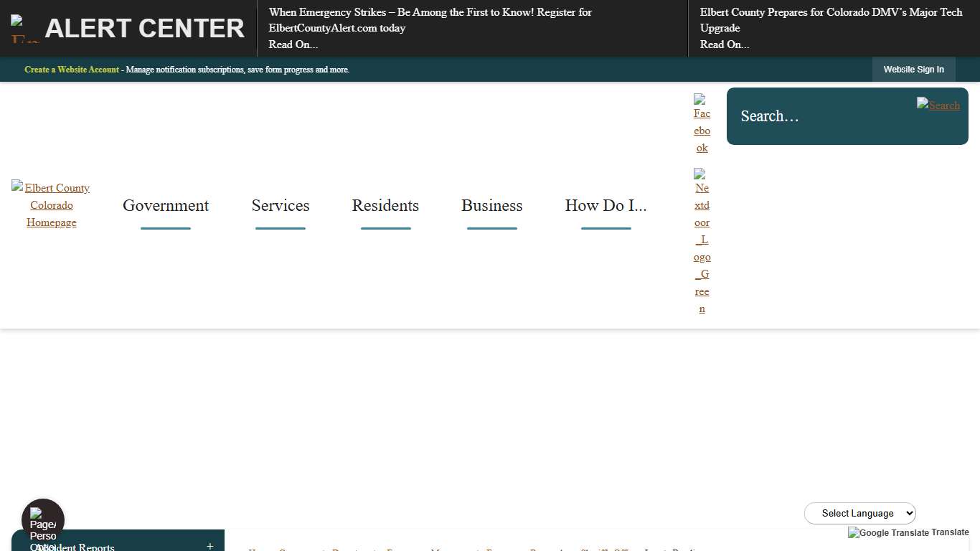Click into the Search text field
Screen dimensions: 980x551
[x=818, y=116]
